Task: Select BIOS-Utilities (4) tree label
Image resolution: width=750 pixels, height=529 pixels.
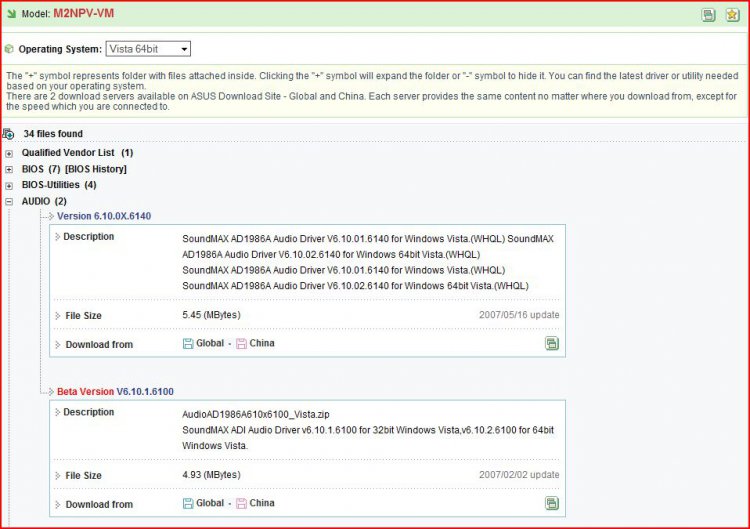Action: point(59,185)
